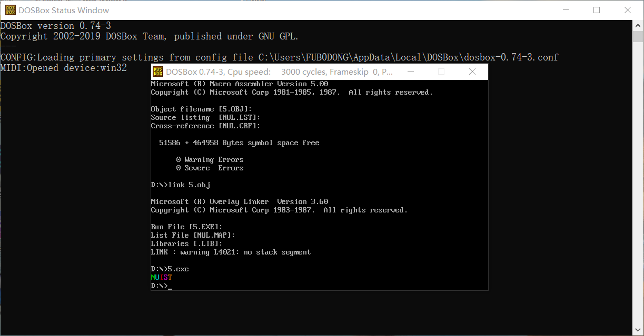Click the 'Macro Assembler Version 5.00' line
Viewport: 644px width, 336px height.
[x=240, y=84]
